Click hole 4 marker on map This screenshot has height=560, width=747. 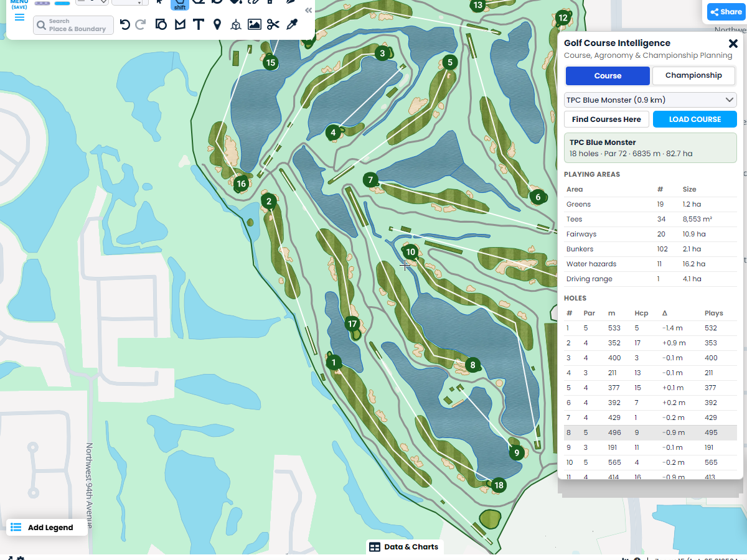(334, 132)
